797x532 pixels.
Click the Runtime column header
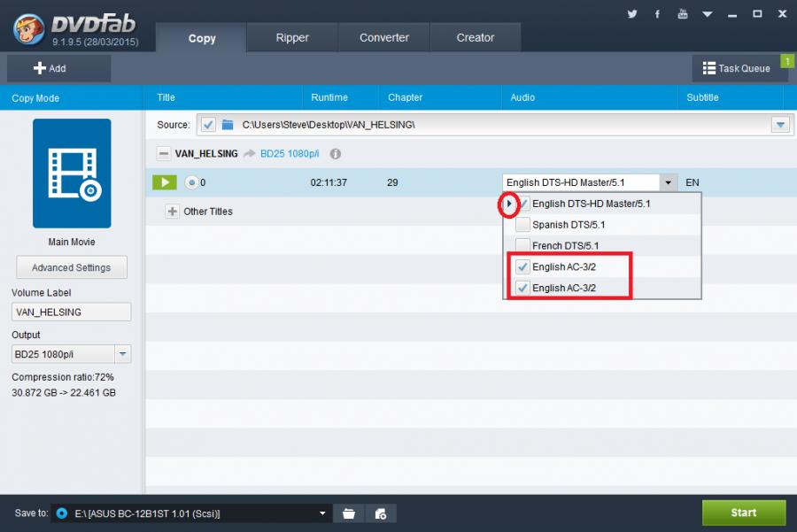point(329,97)
